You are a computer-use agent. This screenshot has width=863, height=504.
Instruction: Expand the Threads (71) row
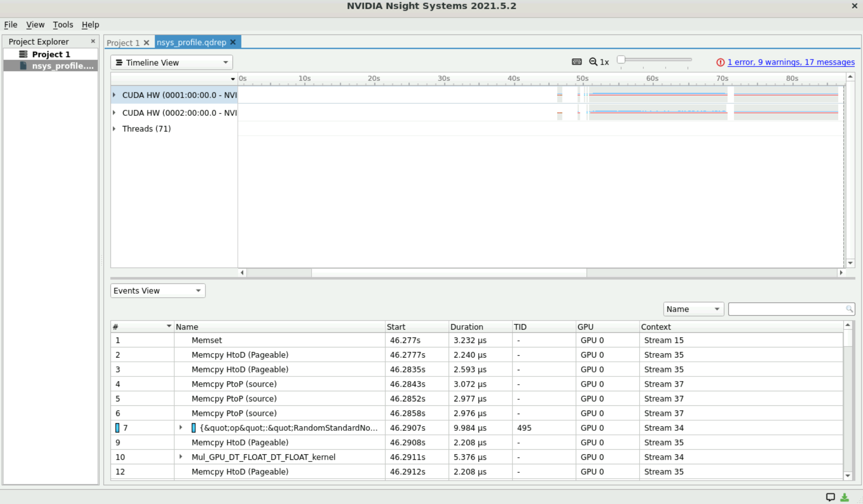coord(114,129)
